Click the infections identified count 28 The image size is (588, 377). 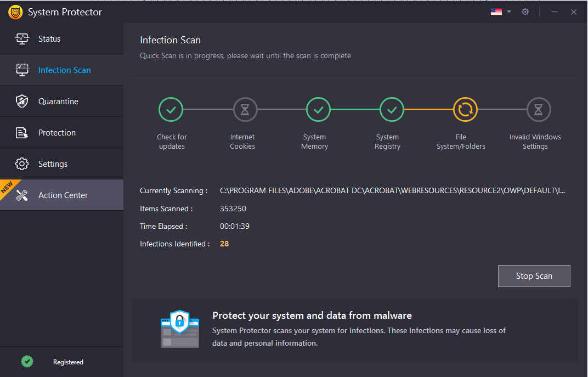coord(224,244)
